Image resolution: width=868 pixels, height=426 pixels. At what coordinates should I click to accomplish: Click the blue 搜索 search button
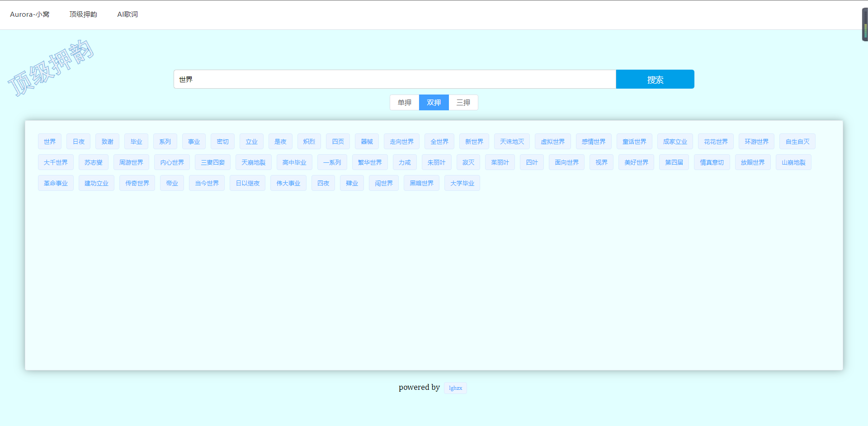point(655,79)
